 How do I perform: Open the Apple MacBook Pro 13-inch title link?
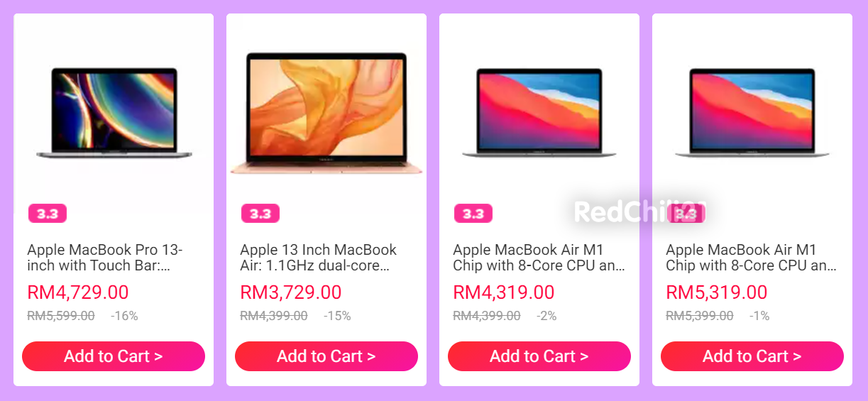(x=105, y=258)
